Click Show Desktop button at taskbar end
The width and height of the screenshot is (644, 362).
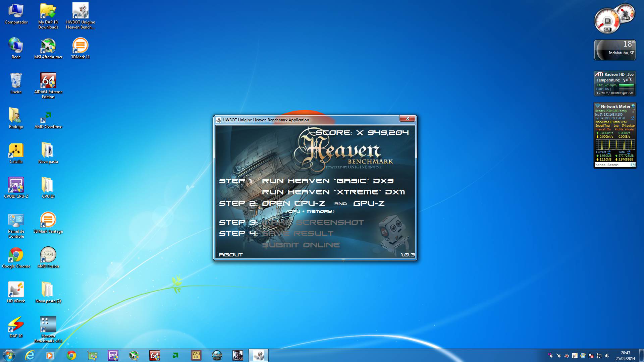(x=641, y=355)
